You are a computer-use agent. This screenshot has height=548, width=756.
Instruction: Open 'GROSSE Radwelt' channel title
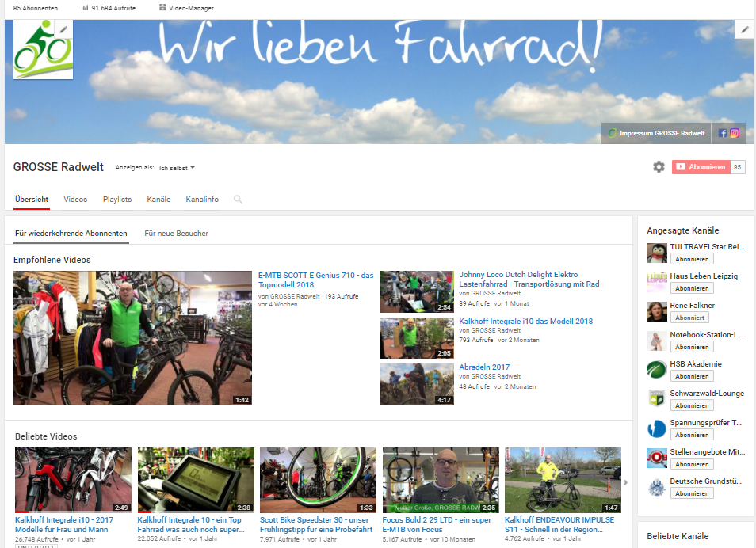coord(59,167)
